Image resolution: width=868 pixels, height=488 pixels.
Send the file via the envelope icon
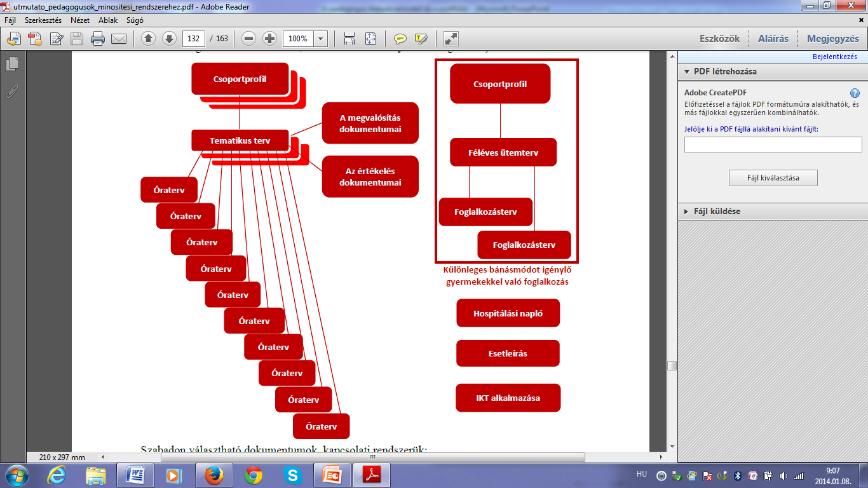[118, 39]
